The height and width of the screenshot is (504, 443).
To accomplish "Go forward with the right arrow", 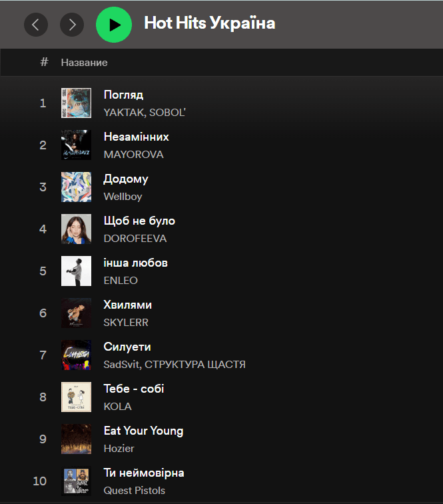I will click(72, 25).
